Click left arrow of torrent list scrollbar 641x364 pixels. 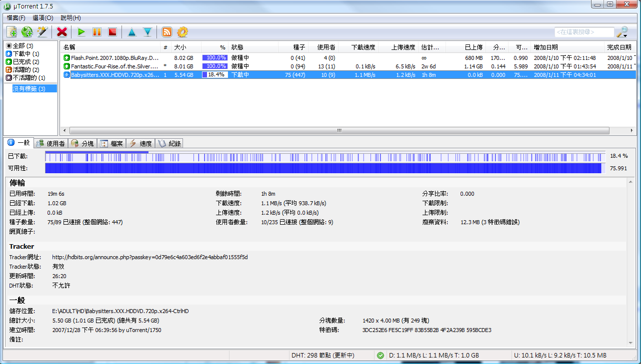pos(64,130)
